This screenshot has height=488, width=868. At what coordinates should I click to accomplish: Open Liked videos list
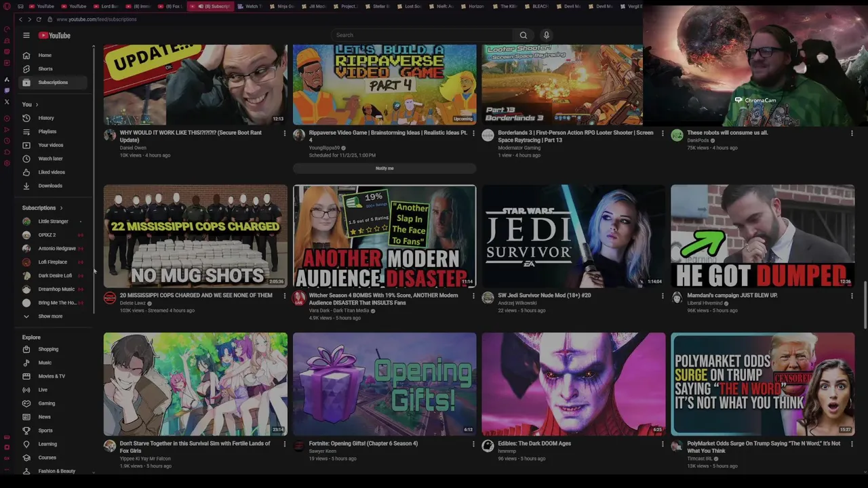pos(54,172)
